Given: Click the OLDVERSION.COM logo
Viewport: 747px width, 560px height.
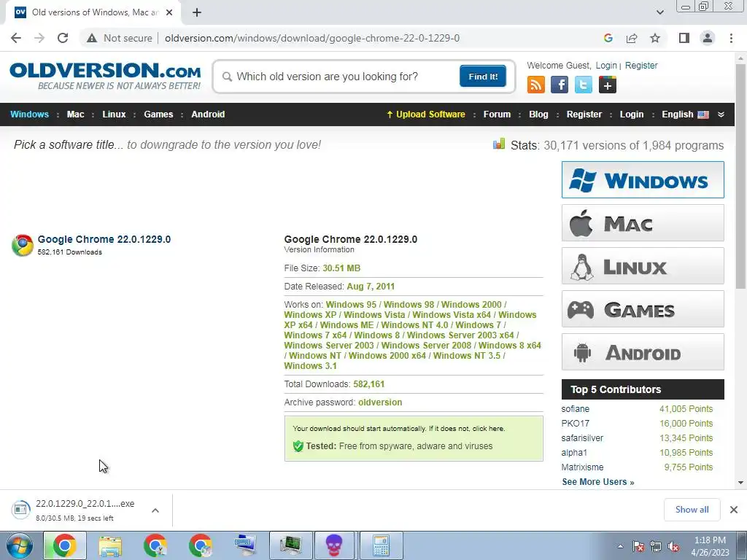Looking at the screenshot, I should [x=105, y=76].
